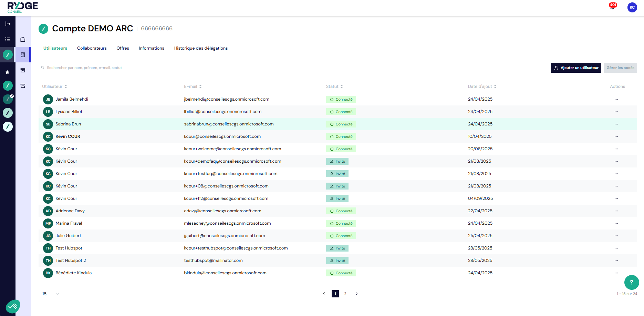Open the green help question mark button
Viewport: 644px width, 316px height.
(631, 282)
